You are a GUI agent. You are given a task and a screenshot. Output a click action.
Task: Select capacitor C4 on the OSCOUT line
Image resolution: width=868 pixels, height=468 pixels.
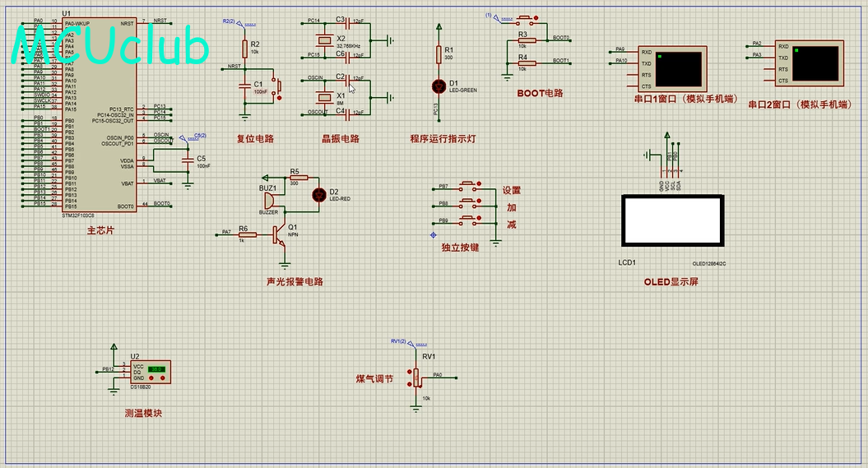[347, 114]
